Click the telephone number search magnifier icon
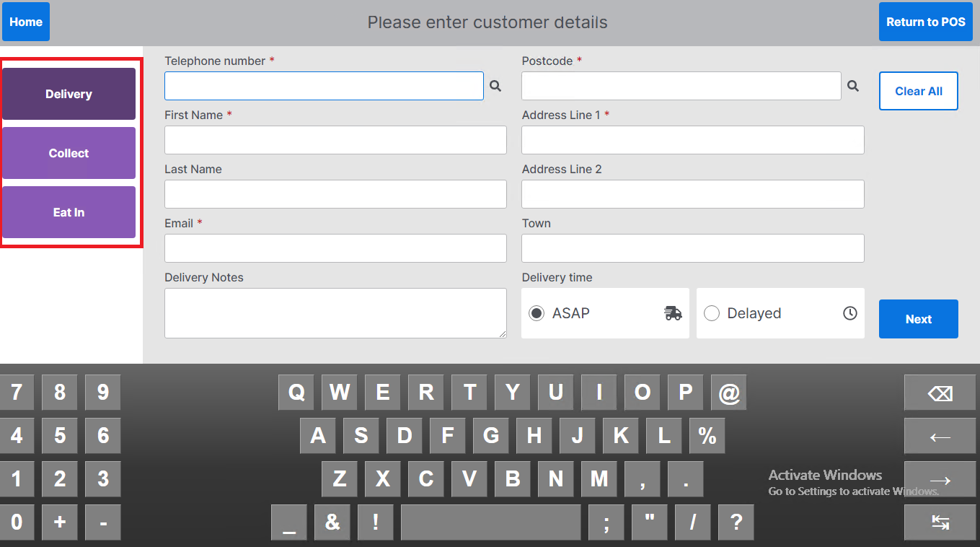The image size is (980, 547). [x=495, y=86]
